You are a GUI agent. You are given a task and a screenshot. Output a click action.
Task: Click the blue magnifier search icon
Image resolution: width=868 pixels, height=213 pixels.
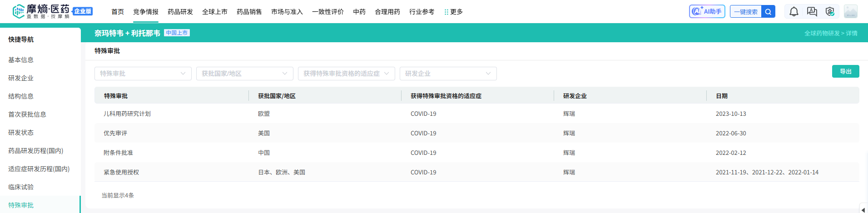(x=768, y=12)
